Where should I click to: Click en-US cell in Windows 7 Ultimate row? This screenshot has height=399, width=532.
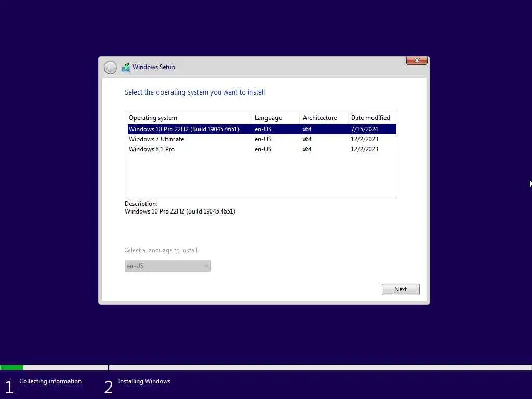(x=263, y=139)
